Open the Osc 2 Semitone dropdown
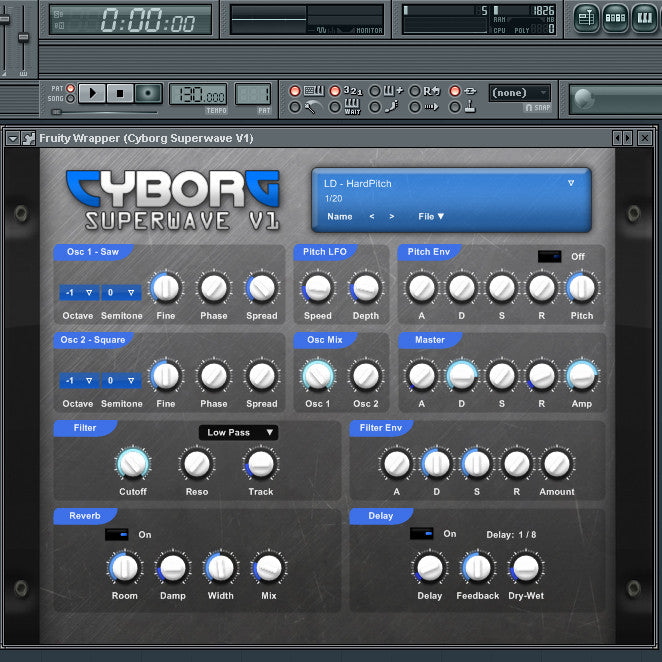The height and width of the screenshot is (662, 662). 121,380
